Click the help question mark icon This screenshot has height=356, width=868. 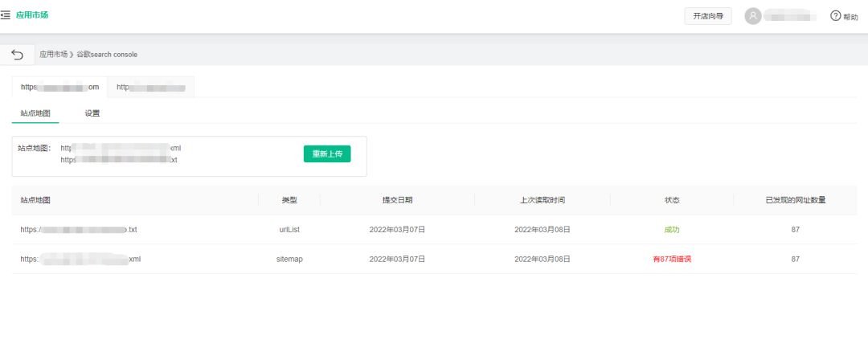[x=835, y=16]
